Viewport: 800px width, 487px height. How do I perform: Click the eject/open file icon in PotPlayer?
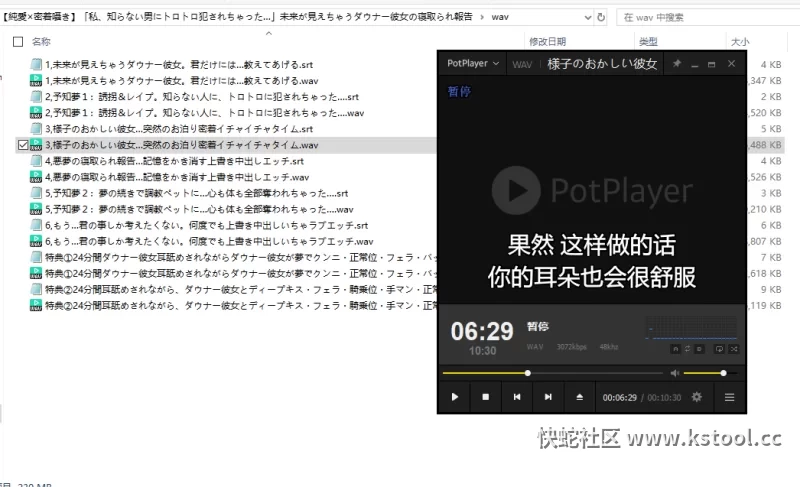coord(580,397)
